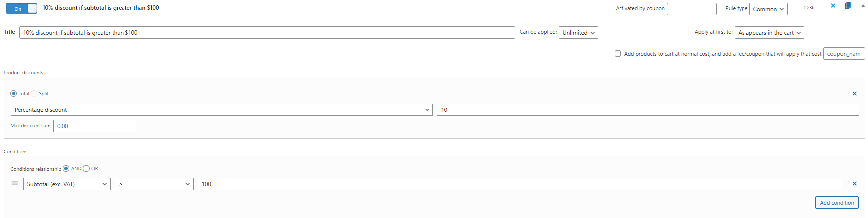Toggle the rule On switch
The height and width of the screenshot is (218, 868).
tap(21, 8)
